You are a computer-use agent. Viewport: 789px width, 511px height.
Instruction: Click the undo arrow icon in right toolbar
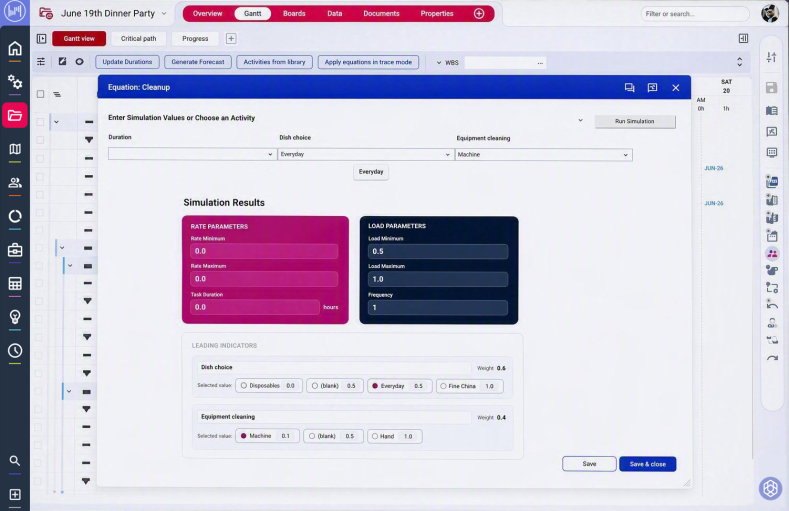click(772, 304)
